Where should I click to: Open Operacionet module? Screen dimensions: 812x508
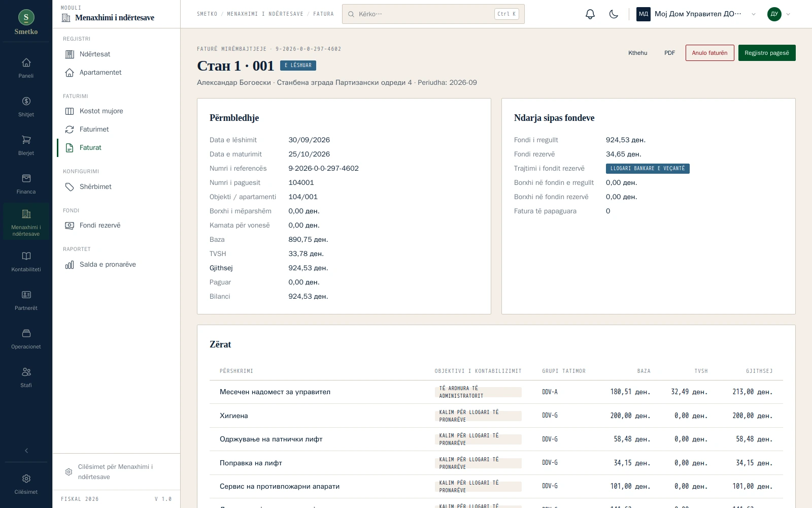point(26,339)
